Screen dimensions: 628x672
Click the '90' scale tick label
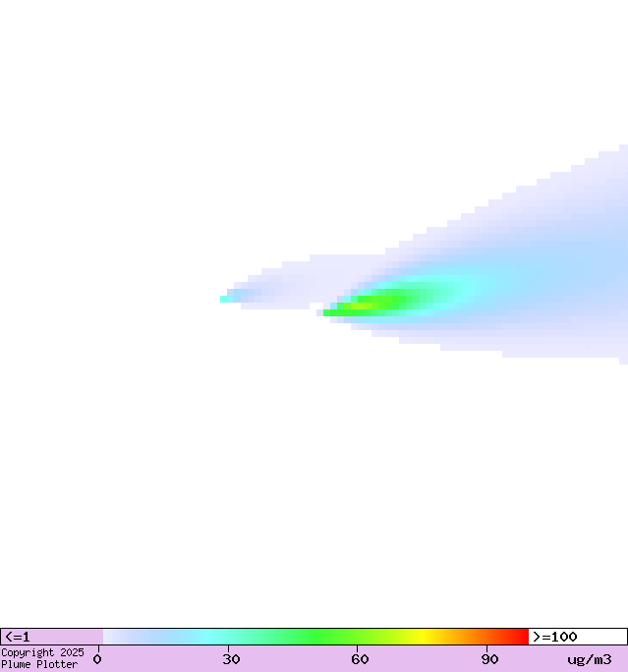pyautogui.click(x=489, y=659)
